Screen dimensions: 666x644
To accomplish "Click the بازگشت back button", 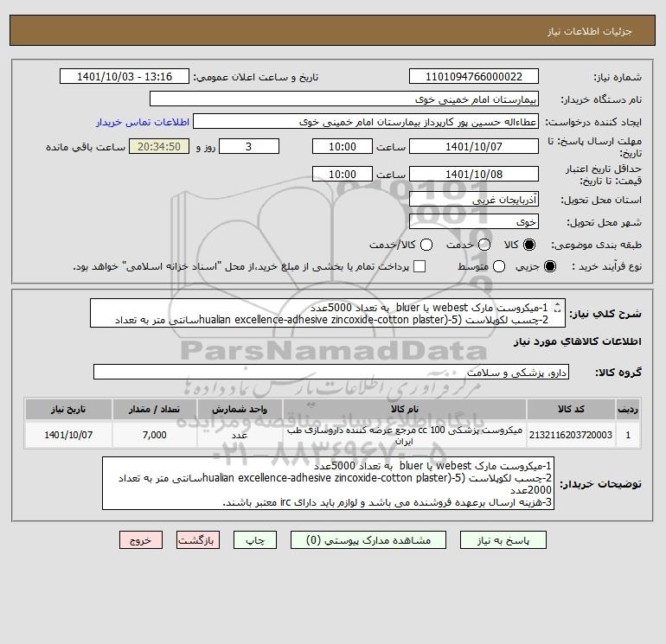I will coord(198,540).
